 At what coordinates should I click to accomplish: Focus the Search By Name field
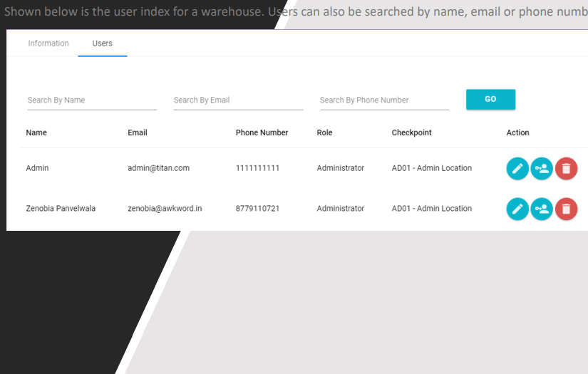click(92, 100)
